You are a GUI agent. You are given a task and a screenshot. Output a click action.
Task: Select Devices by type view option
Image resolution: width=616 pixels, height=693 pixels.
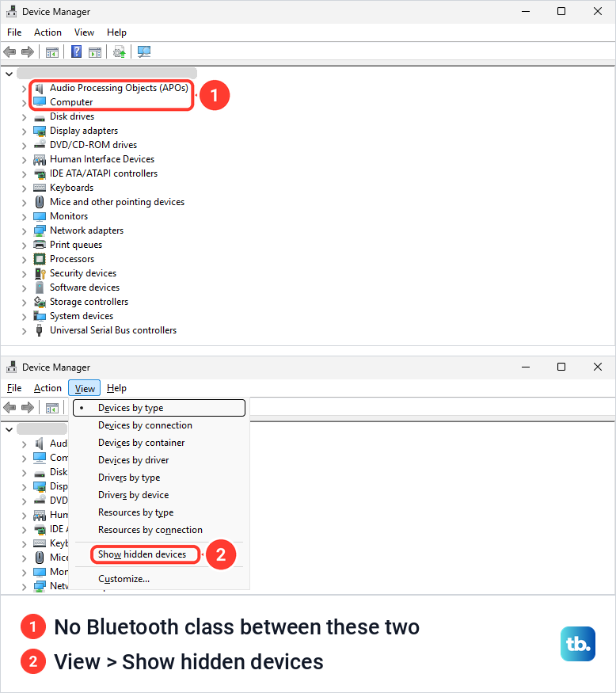pyautogui.click(x=159, y=408)
